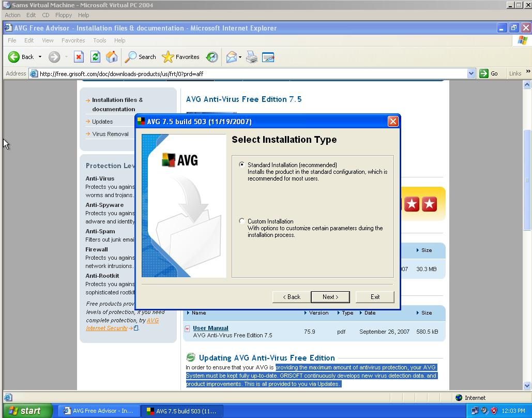Click the Mail envelope icon

(x=232, y=57)
